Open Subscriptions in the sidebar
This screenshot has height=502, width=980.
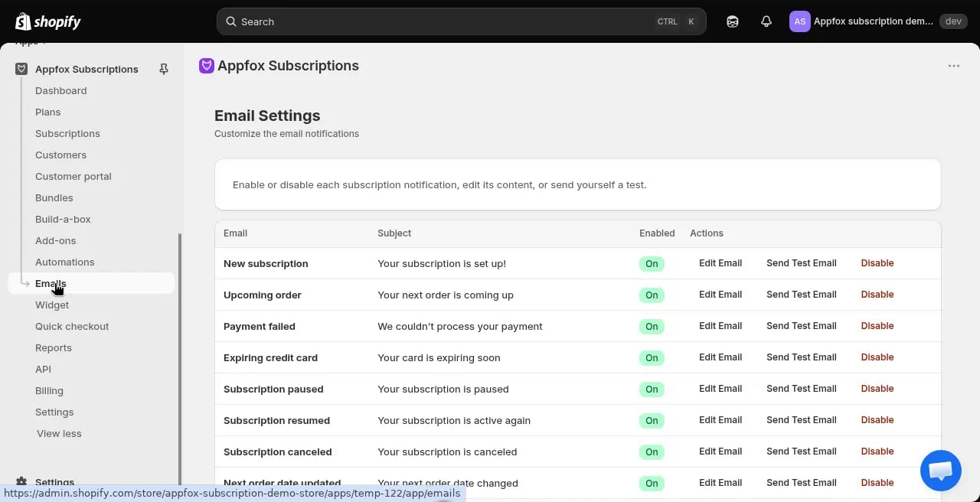click(67, 133)
